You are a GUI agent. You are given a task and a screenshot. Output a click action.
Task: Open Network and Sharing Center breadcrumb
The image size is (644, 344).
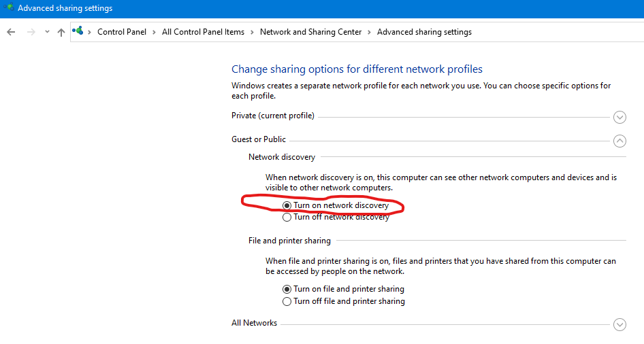pyautogui.click(x=310, y=32)
